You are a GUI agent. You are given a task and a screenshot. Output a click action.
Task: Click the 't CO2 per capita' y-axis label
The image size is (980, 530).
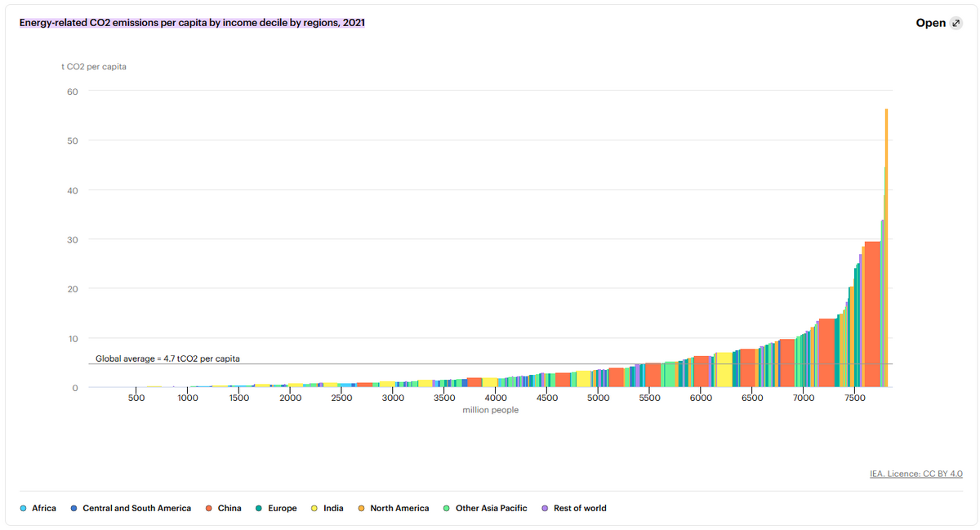tap(94, 67)
